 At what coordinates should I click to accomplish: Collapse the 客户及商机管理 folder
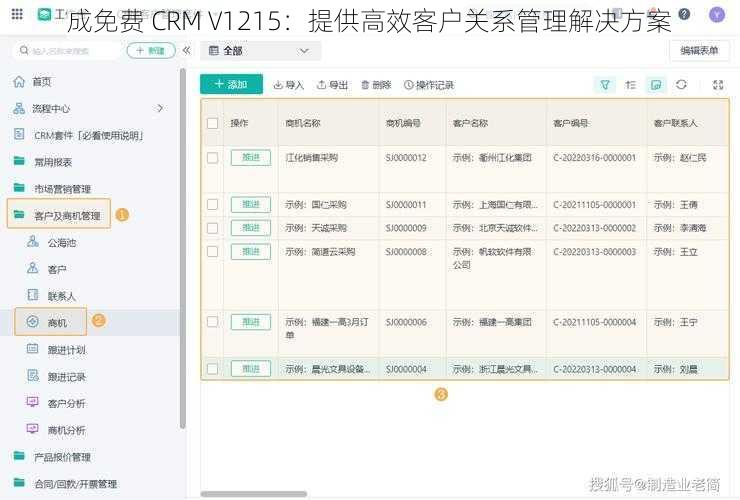coord(59,215)
